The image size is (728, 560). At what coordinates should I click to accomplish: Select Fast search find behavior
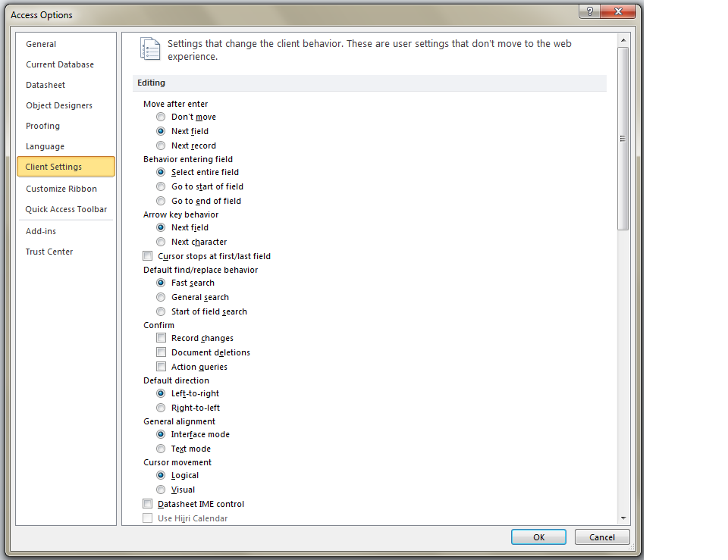coord(161,283)
